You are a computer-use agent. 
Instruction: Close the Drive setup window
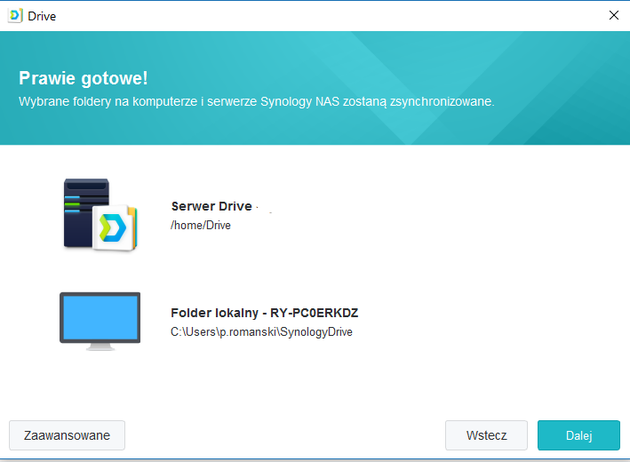point(614,15)
